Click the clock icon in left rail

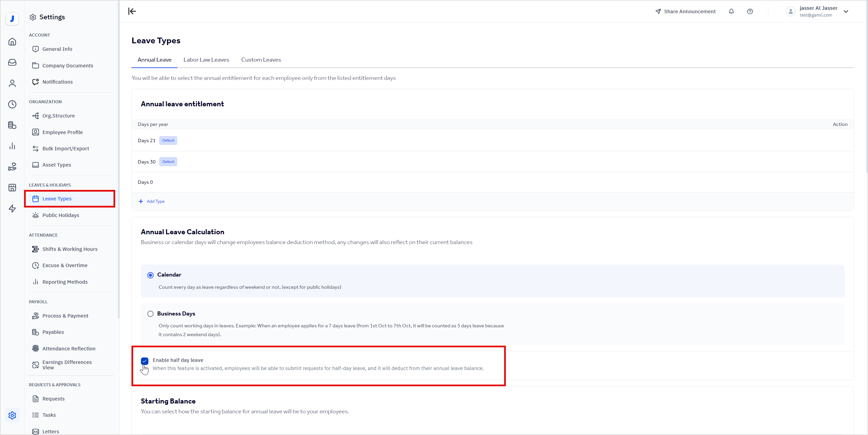pyautogui.click(x=12, y=104)
